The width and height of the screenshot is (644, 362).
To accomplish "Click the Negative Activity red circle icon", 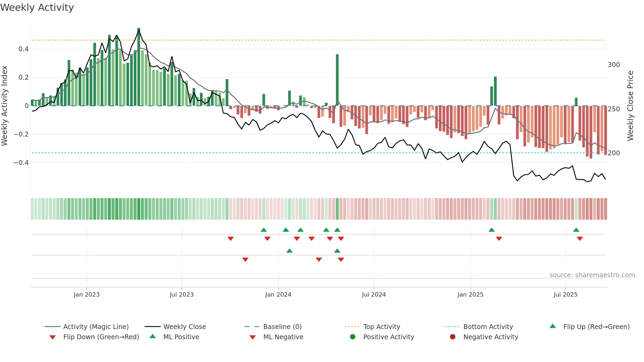I will coord(453,337).
